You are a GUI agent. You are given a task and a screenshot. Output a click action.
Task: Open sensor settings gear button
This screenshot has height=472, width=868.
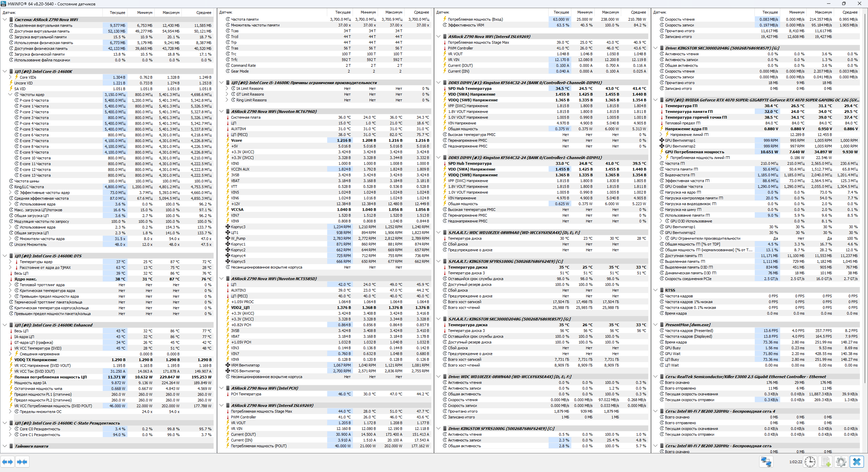point(841,462)
